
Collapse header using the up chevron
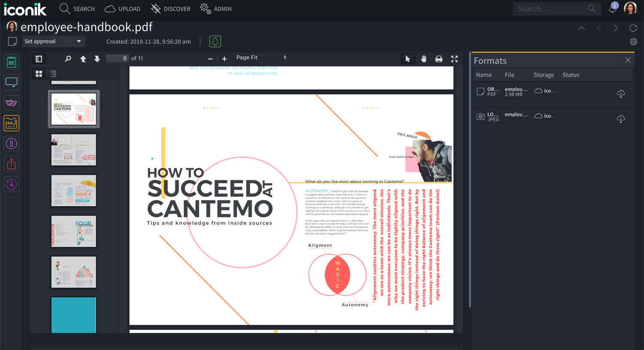tap(582, 28)
